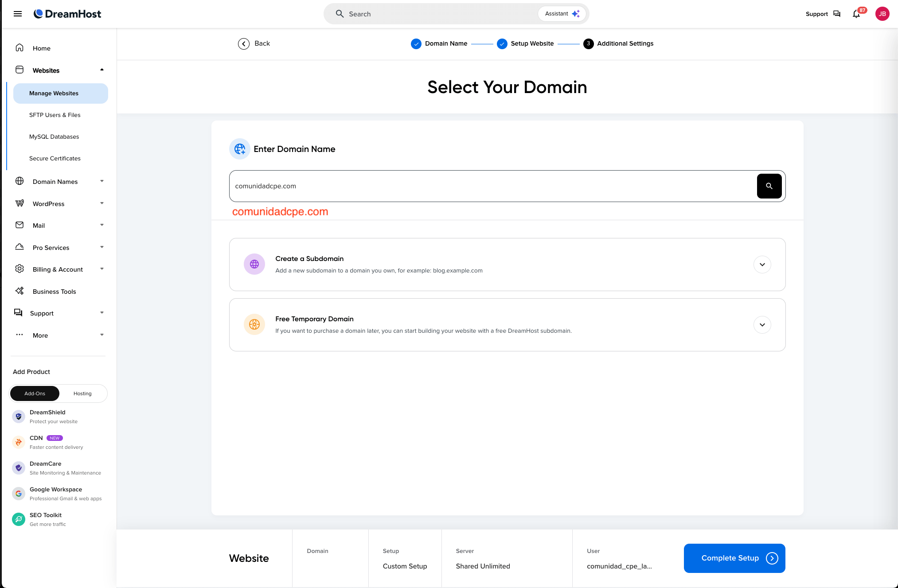Click the Assistant sparkle button
The height and width of the screenshot is (588, 898).
click(562, 14)
